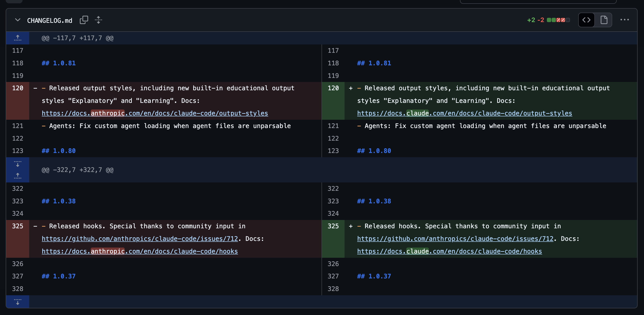Click removed line number 120 on left
The image size is (644, 315).
18,88
